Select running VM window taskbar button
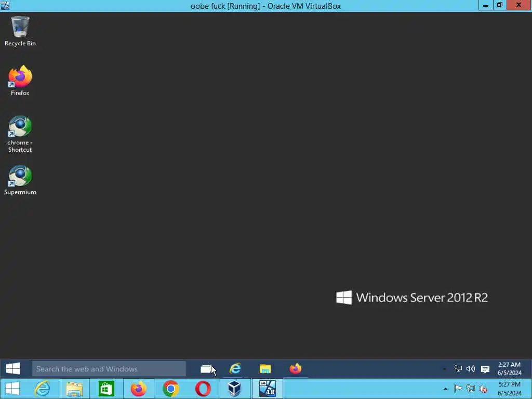The image size is (532, 399). tap(268, 389)
